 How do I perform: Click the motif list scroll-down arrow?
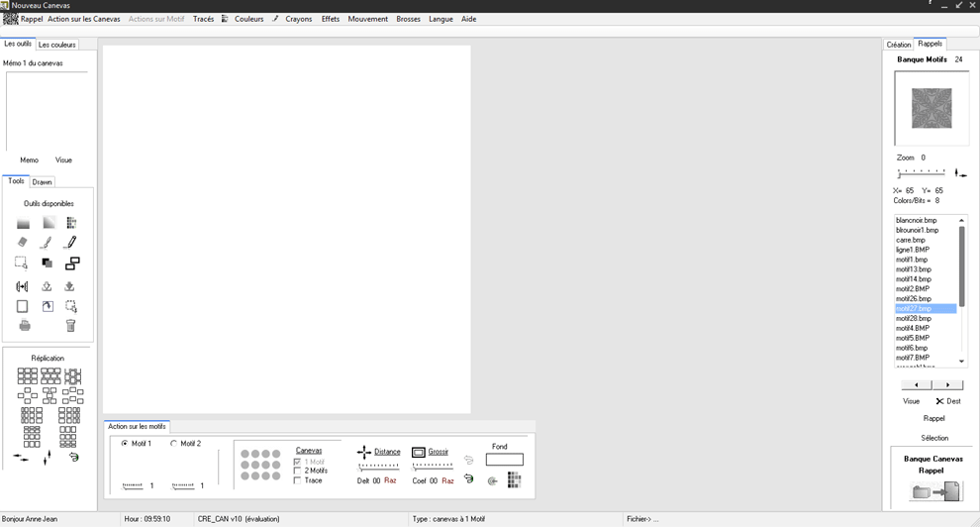(961, 362)
